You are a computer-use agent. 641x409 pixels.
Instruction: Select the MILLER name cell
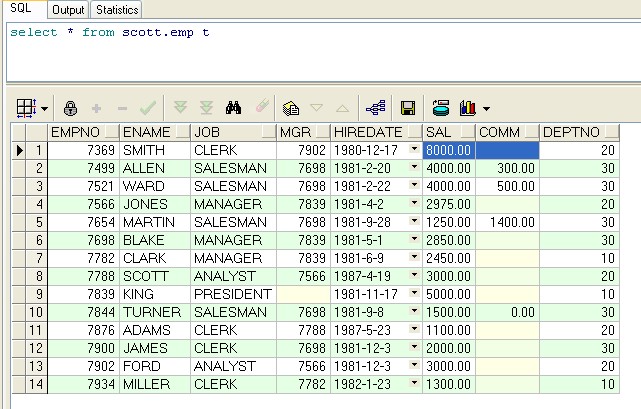tap(155, 384)
